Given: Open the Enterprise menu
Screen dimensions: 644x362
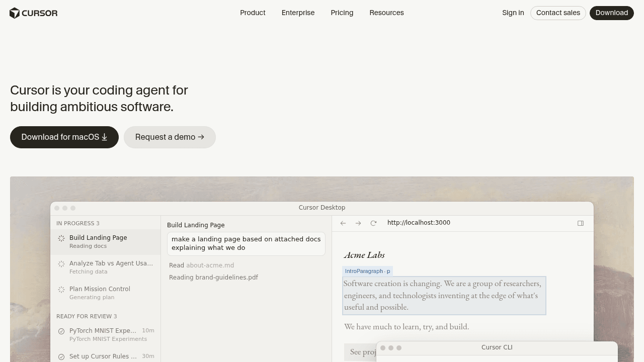Looking at the screenshot, I should pyautogui.click(x=298, y=13).
